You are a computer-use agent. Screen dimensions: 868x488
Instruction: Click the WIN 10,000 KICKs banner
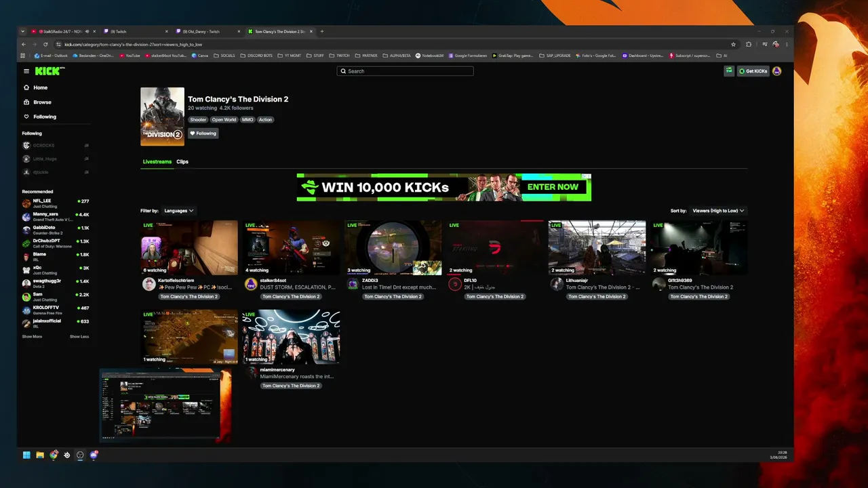click(444, 187)
